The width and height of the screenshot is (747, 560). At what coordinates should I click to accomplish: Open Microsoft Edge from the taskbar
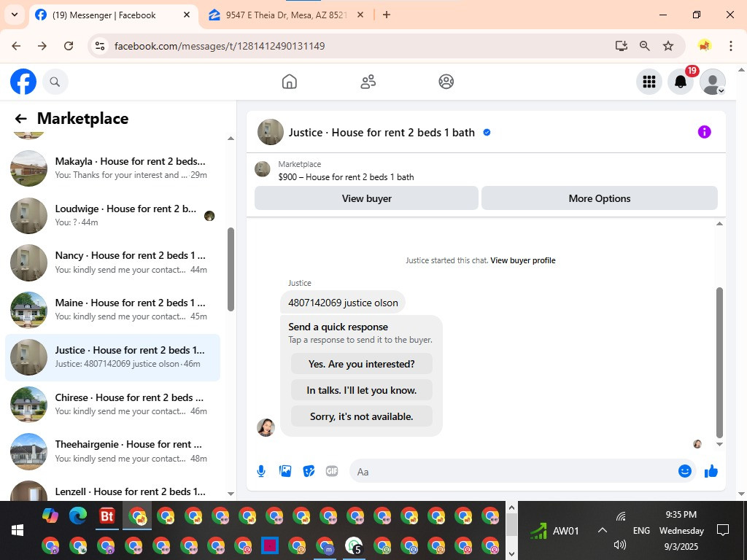click(78, 516)
